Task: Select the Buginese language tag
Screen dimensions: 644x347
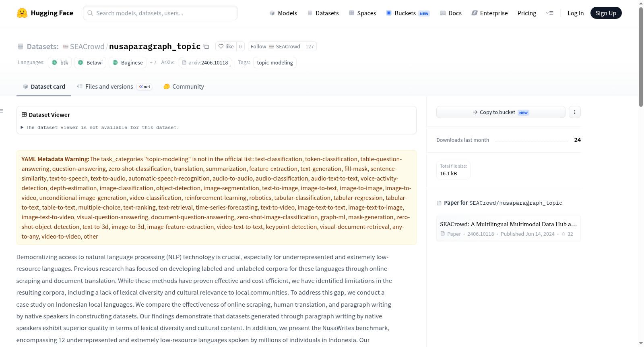Action: coord(128,62)
